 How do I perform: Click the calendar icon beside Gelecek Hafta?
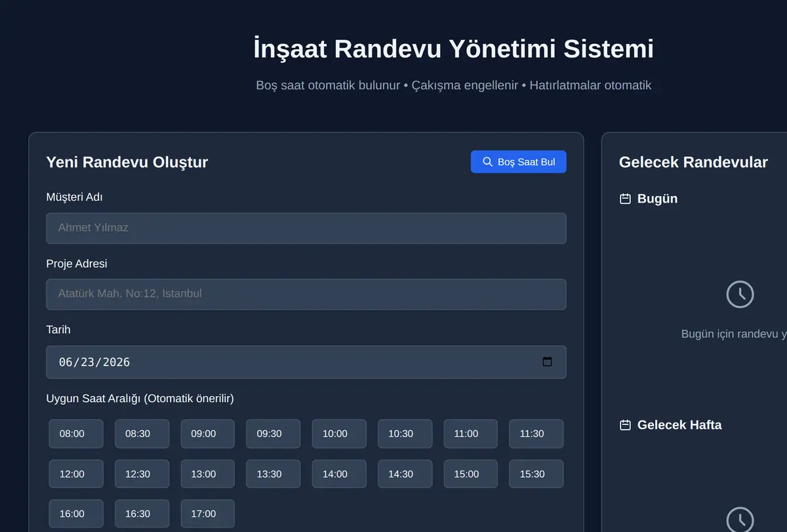pyautogui.click(x=625, y=425)
